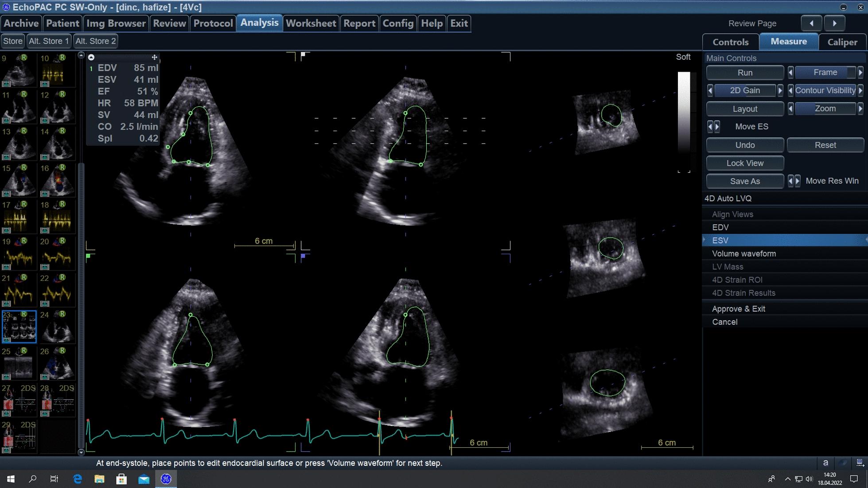Click the Review Page right arrow
The image size is (868, 488).
click(834, 23)
